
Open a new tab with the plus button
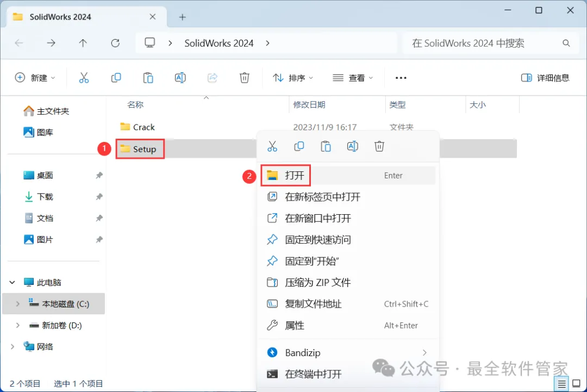point(182,17)
